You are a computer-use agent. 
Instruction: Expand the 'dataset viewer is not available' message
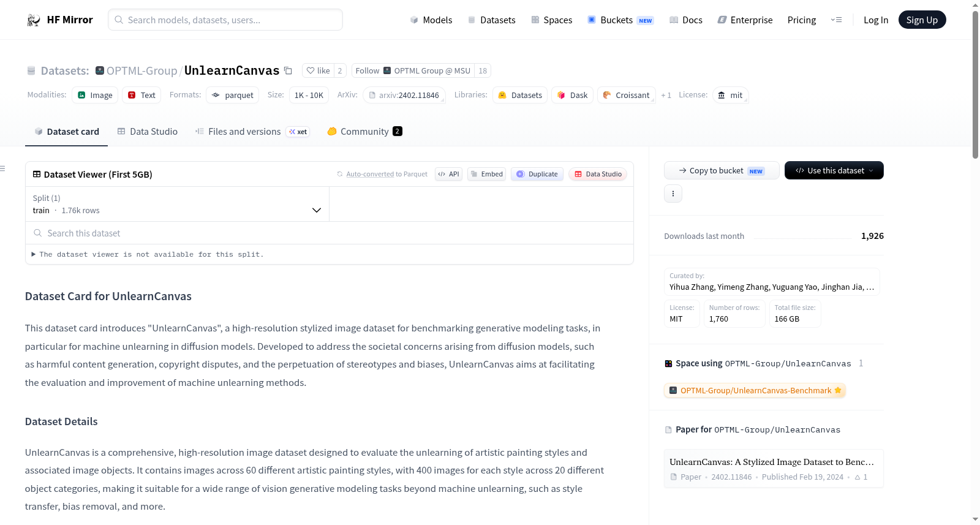click(x=147, y=254)
